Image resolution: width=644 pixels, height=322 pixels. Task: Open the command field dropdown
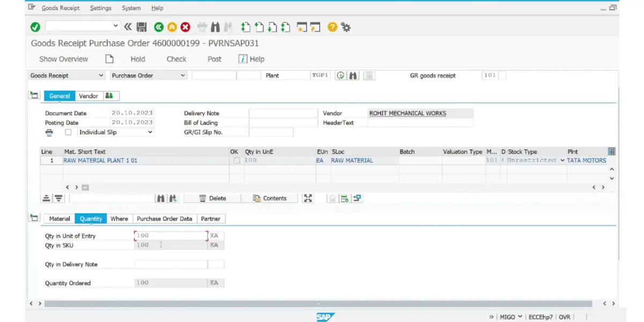pyautogui.click(x=116, y=26)
